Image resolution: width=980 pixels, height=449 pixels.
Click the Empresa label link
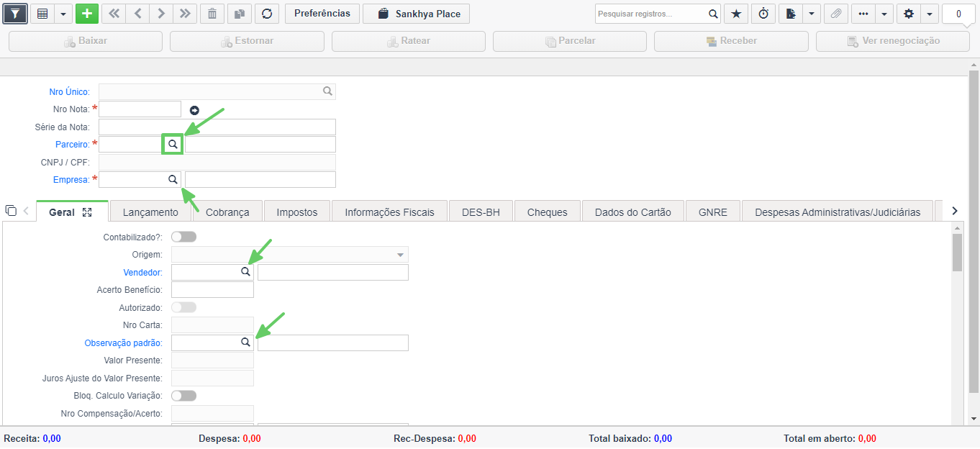[71, 179]
